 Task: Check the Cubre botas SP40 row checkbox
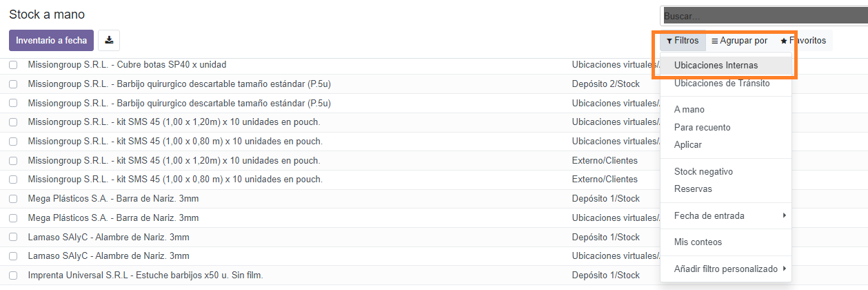pyautogui.click(x=13, y=65)
